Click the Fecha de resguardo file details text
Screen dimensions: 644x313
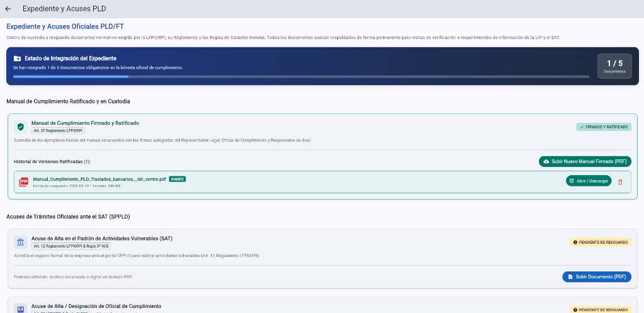[x=77, y=186]
